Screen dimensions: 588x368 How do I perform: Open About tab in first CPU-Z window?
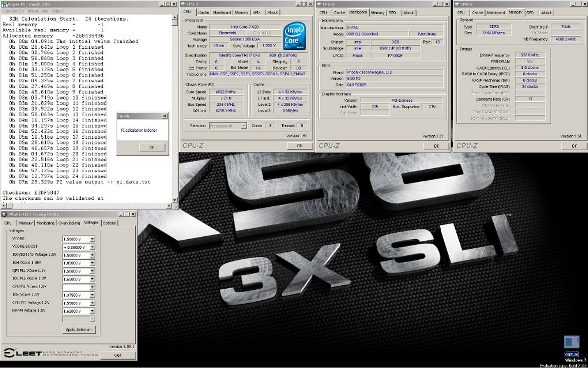click(272, 13)
